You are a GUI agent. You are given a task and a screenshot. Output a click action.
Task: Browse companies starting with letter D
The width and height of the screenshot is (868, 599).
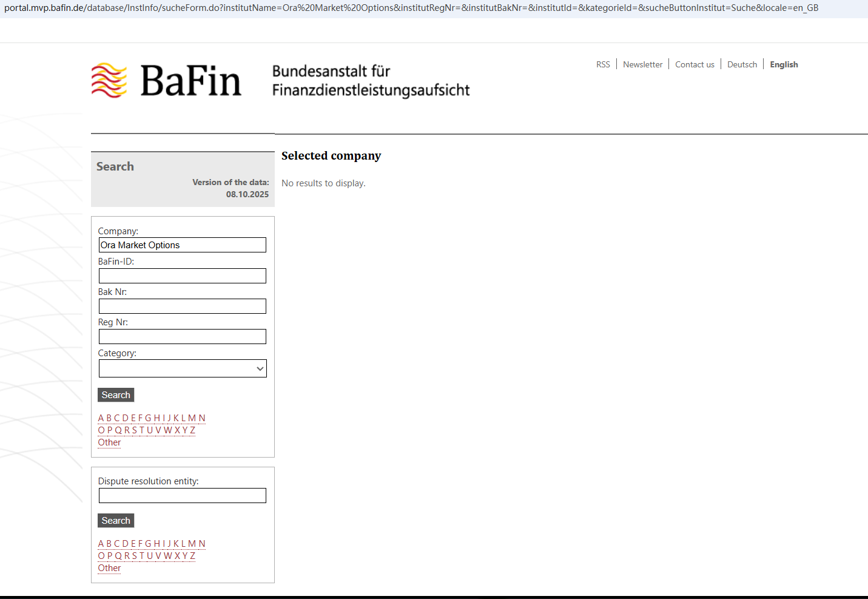(126, 418)
